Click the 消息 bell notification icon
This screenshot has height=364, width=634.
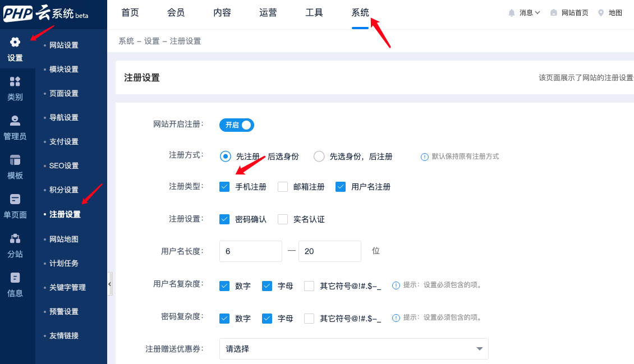click(x=512, y=13)
